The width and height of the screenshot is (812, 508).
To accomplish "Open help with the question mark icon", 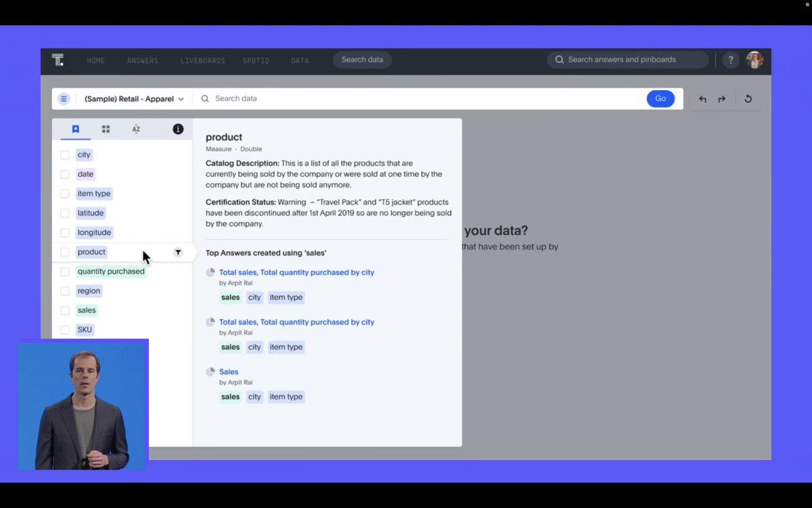I will pyautogui.click(x=730, y=60).
